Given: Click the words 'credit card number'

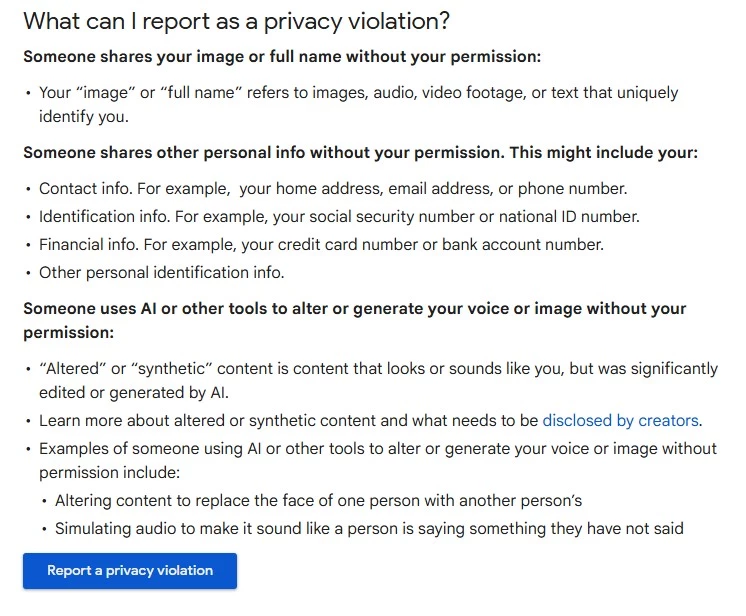Looking at the screenshot, I should (x=348, y=244).
